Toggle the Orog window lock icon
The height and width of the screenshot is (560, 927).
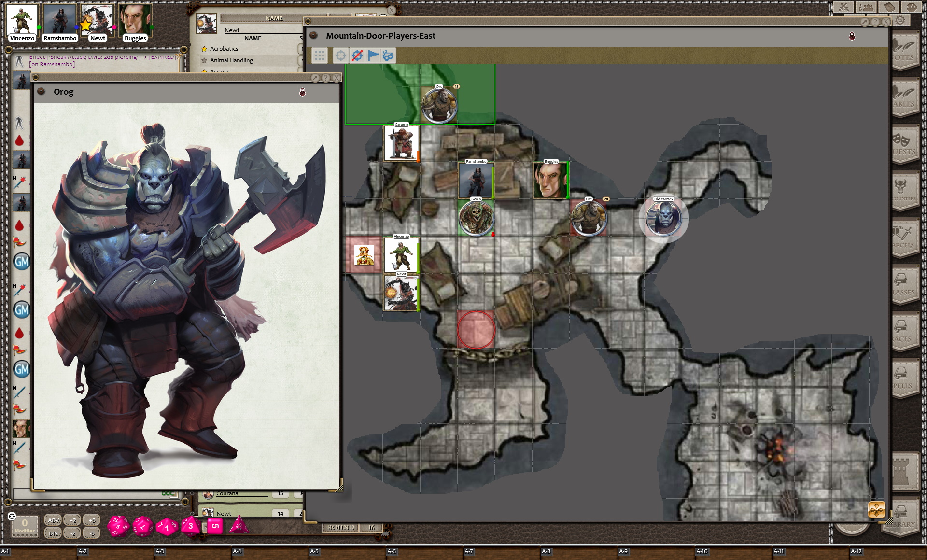pyautogui.click(x=303, y=92)
